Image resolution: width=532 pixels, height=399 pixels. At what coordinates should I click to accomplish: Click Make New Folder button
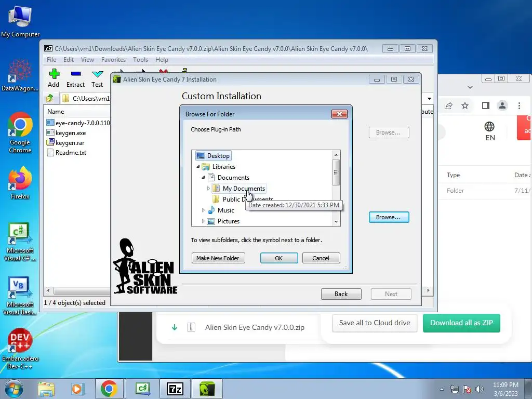coord(218,258)
